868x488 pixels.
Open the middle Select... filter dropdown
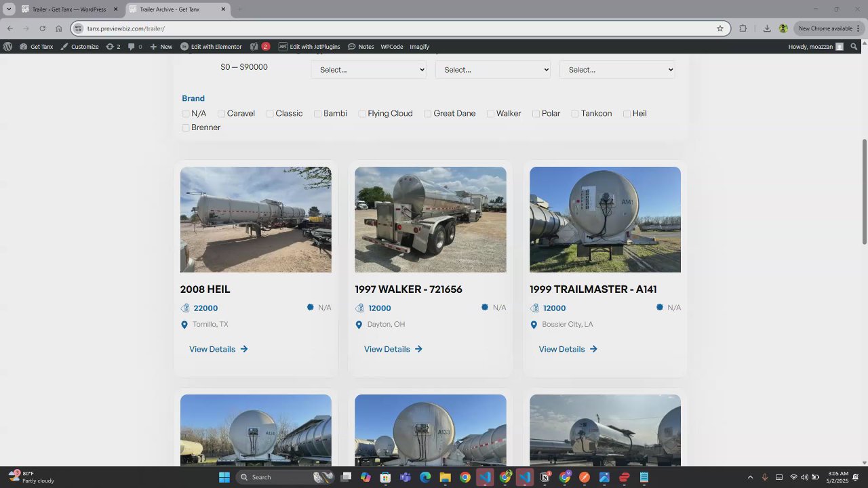click(x=493, y=70)
